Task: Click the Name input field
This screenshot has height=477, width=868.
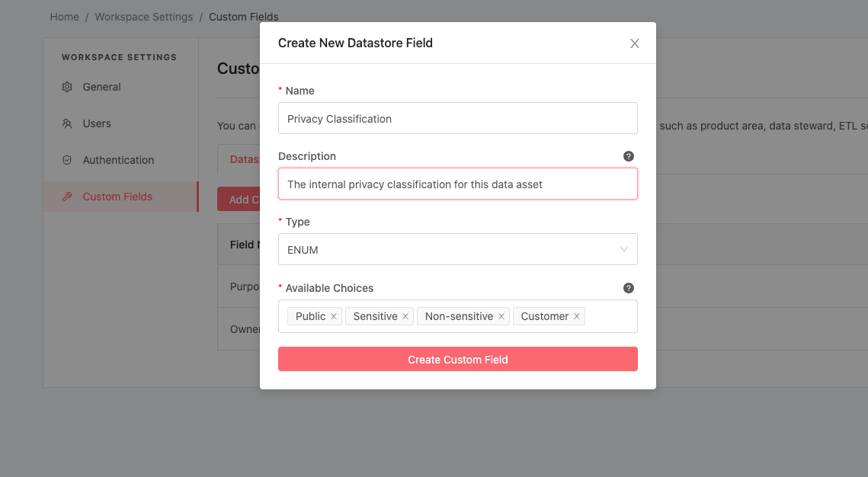Action: click(x=457, y=118)
